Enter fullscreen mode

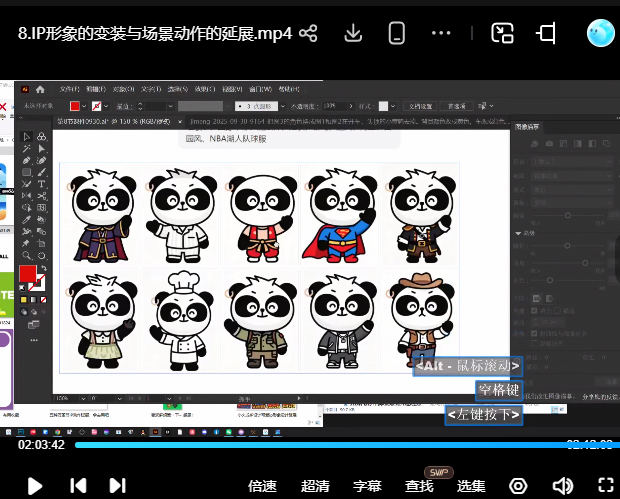tap(606, 486)
